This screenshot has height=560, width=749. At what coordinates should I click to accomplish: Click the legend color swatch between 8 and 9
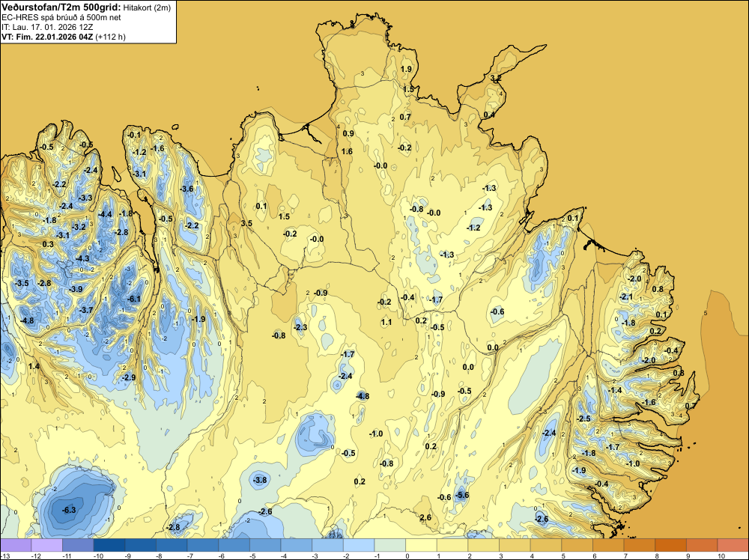[x=670, y=545]
